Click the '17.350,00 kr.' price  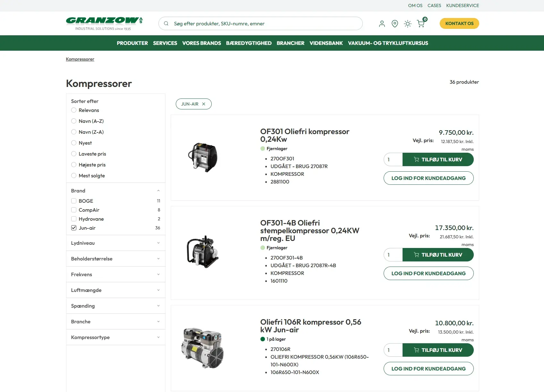[x=454, y=228]
